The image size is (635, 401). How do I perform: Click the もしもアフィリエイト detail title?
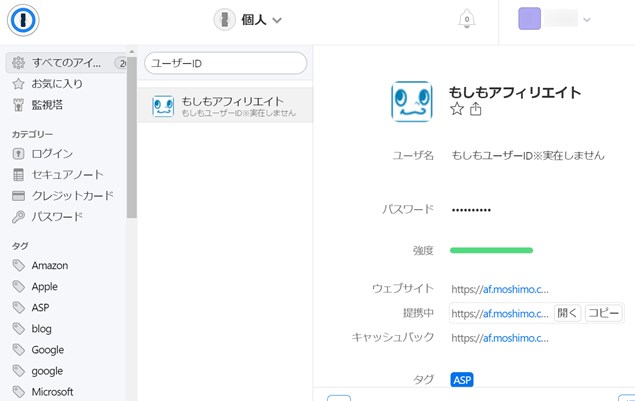click(515, 92)
